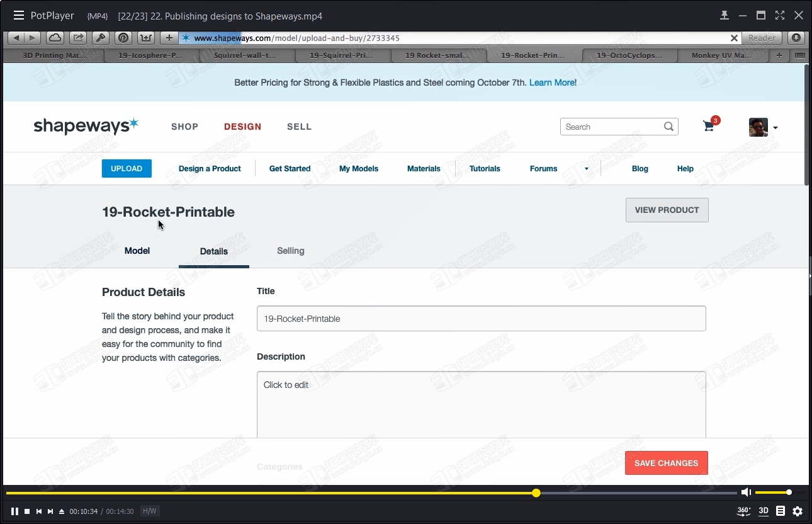The width and height of the screenshot is (812, 524).
Task: Open iCloud tabs in browser toolbar
Action: tap(55, 38)
